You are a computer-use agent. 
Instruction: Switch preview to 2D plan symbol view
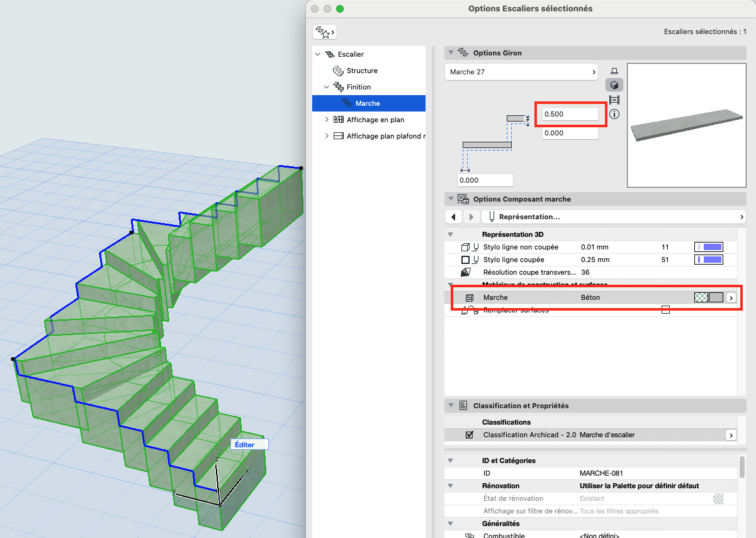pyautogui.click(x=615, y=71)
